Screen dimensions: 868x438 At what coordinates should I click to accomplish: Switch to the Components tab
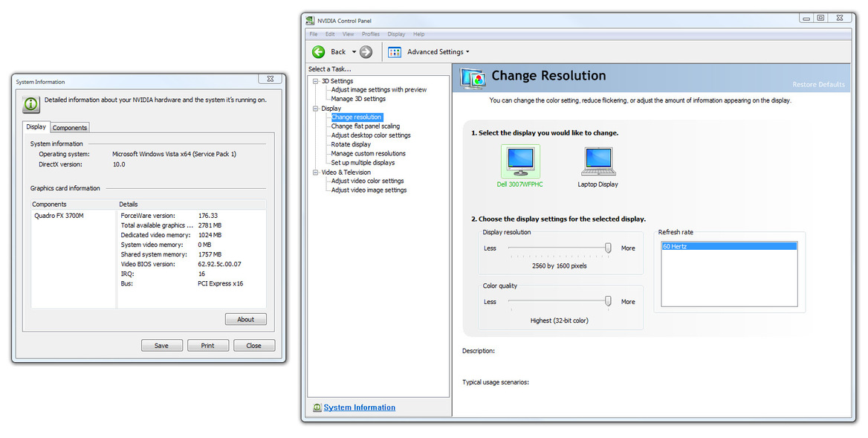click(x=70, y=128)
